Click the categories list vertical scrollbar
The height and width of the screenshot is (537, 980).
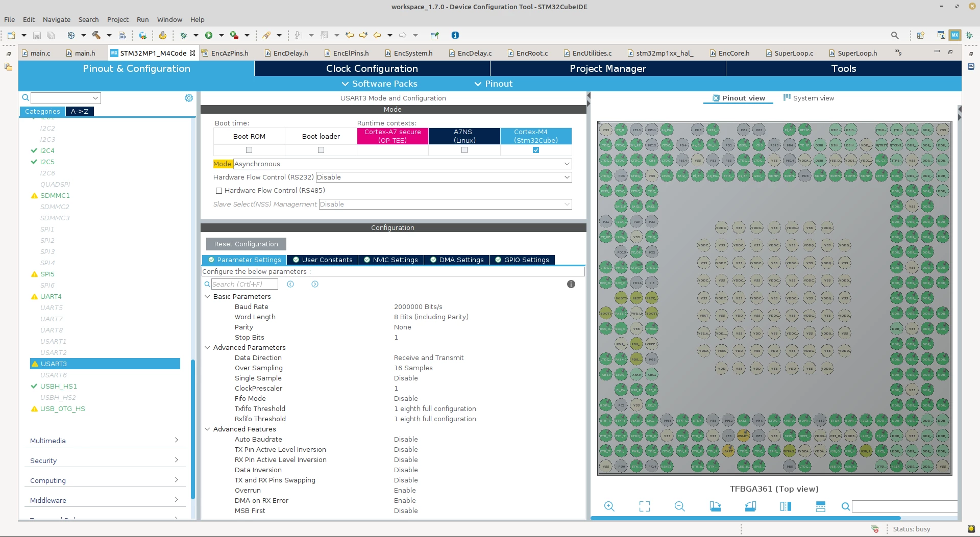(193, 428)
